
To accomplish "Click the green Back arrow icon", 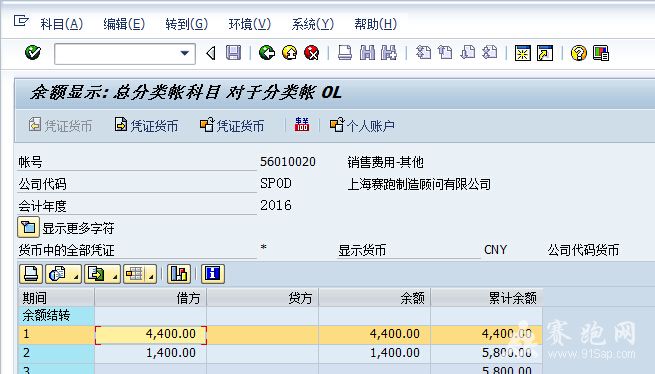I will click(x=267, y=53).
